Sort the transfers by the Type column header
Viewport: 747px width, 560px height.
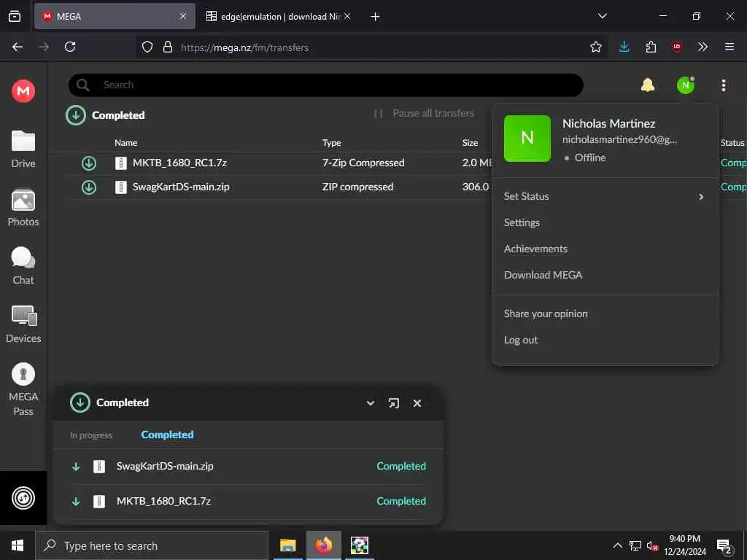pyautogui.click(x=332, y=142)
